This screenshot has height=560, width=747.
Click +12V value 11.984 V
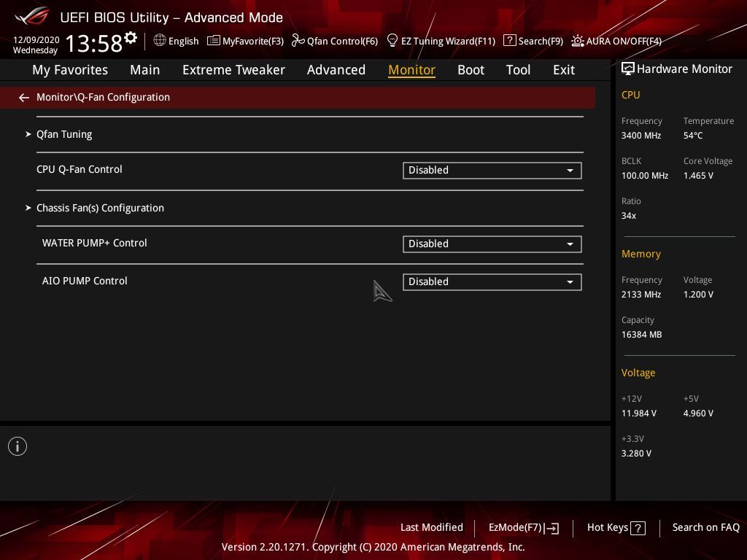click(x=638, y=413)
